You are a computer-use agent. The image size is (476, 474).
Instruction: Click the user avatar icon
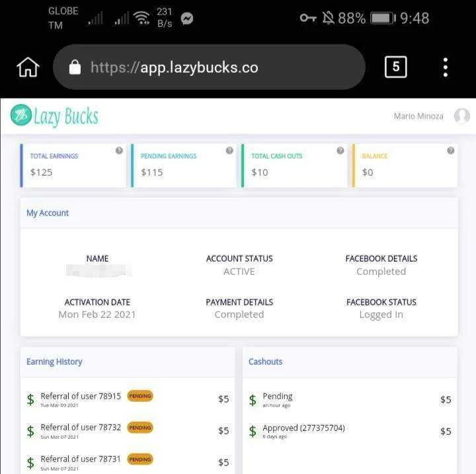(461, 116)
